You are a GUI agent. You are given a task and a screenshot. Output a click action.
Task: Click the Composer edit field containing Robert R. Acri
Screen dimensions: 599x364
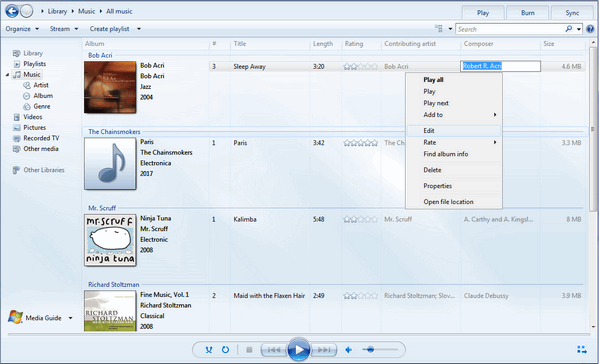[x=500, y=66]
